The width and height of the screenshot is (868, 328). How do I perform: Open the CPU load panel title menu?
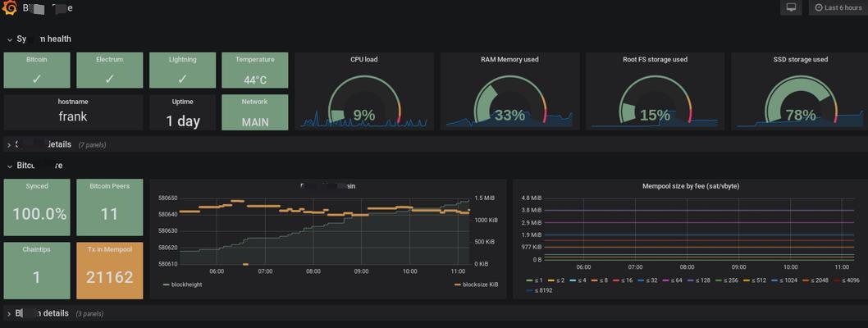pyautogui.click(x=364, y=59)
